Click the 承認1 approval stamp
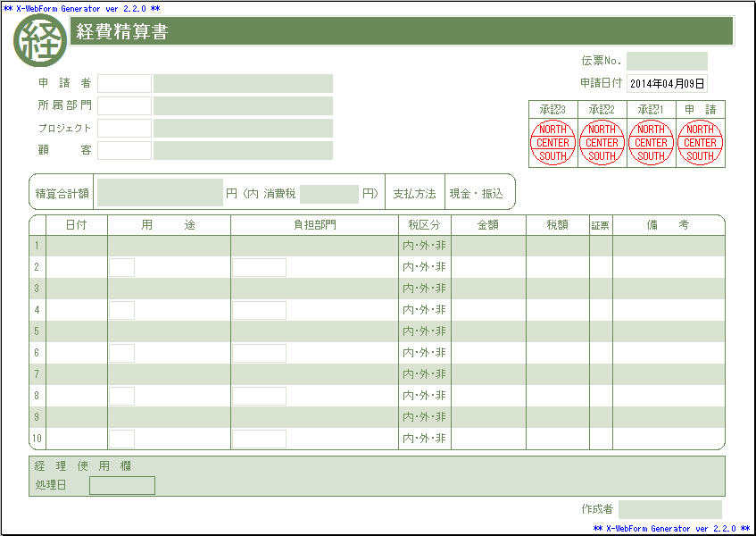This screenshot has height=536, width=756. [652, 143]
